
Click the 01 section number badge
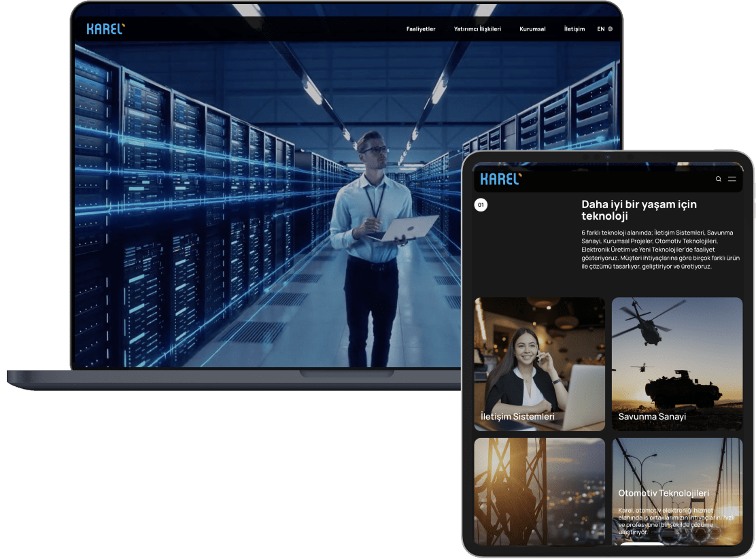[481, 205]
